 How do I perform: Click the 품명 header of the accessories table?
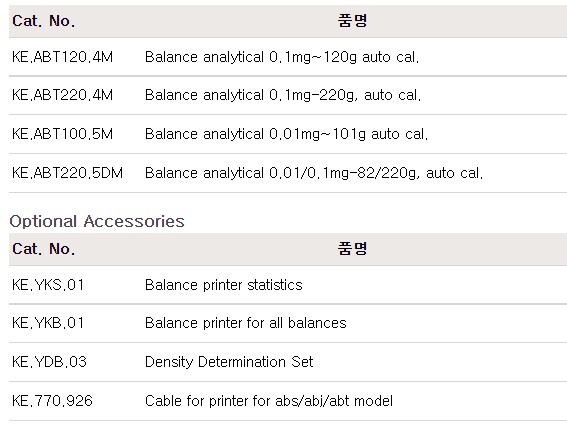(x=353, y=249)
